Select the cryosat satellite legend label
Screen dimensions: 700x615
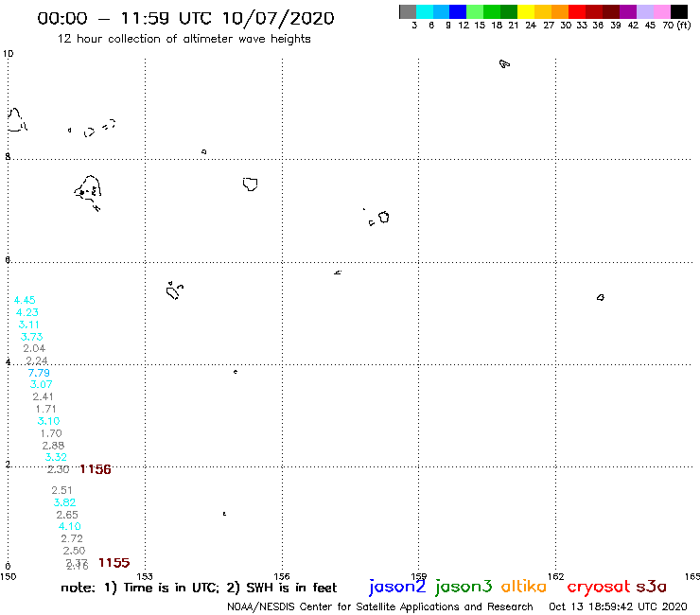(598, 587)
